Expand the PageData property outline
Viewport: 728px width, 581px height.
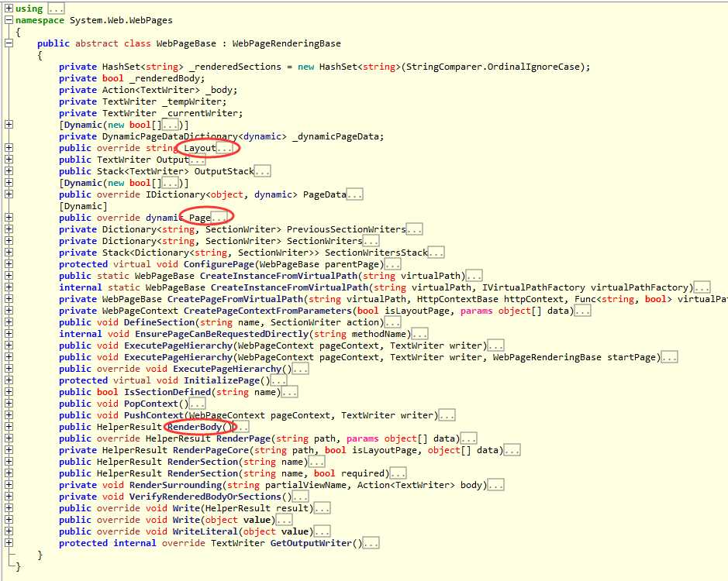point(9,194)
